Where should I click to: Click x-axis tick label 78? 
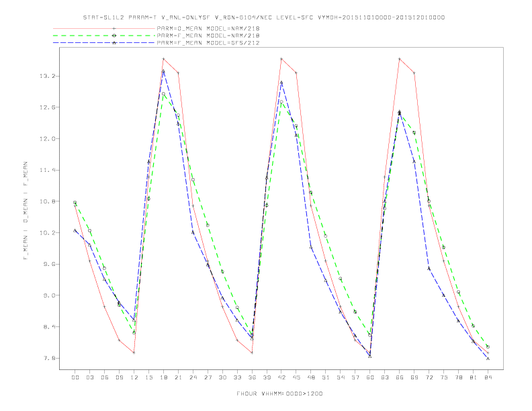[458, 377]
